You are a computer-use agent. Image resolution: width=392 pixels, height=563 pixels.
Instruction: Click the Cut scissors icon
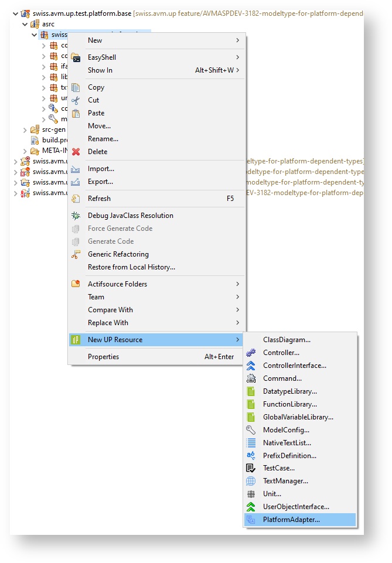(x=76, y=100)
